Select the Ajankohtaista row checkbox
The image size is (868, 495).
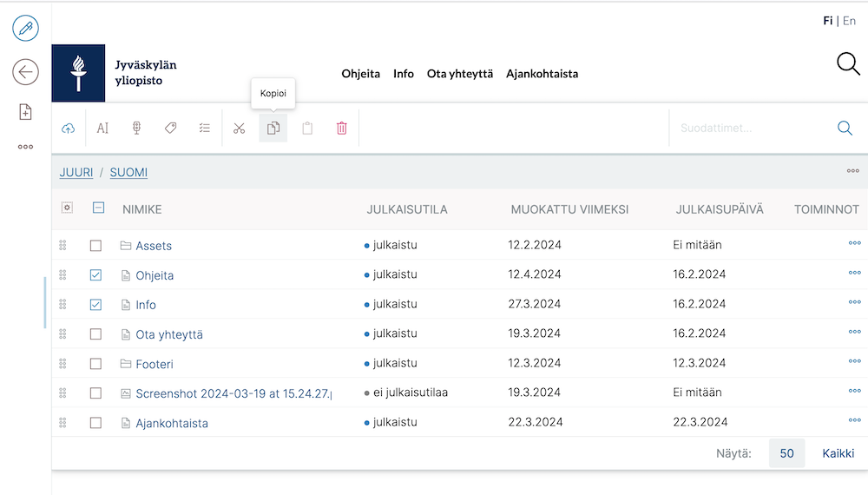[96, 423]
